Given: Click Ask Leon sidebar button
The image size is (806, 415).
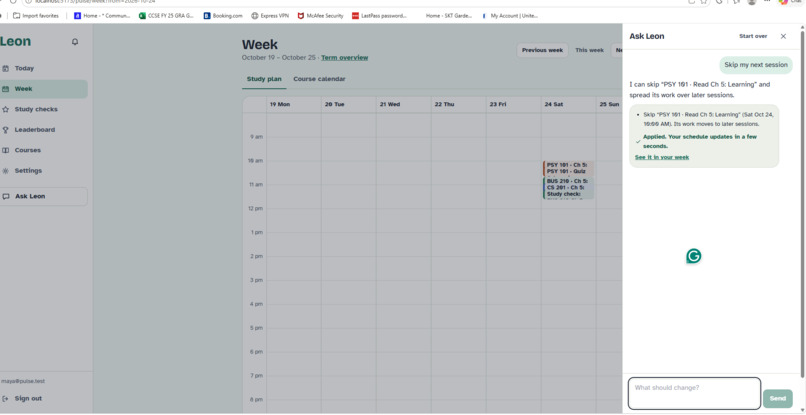Looking at the screenshot, I should pos(44,196).
